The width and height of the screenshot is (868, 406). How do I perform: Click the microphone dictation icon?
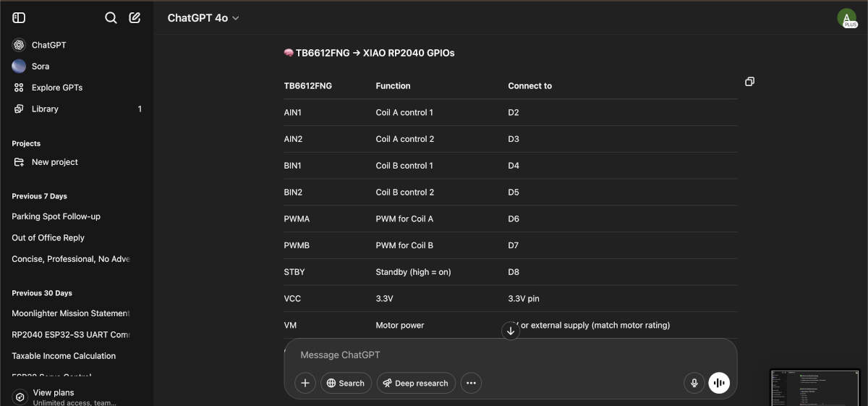[x=694, y=383]
